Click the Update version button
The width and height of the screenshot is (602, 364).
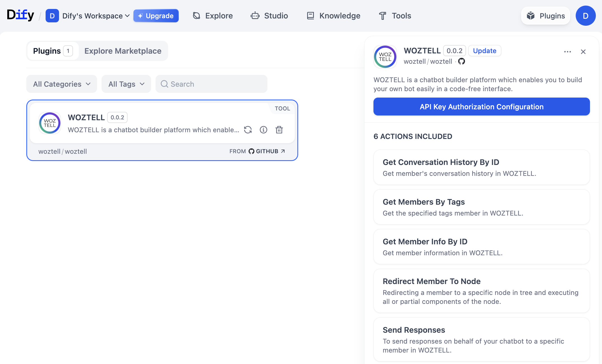(x=485, y=51)
